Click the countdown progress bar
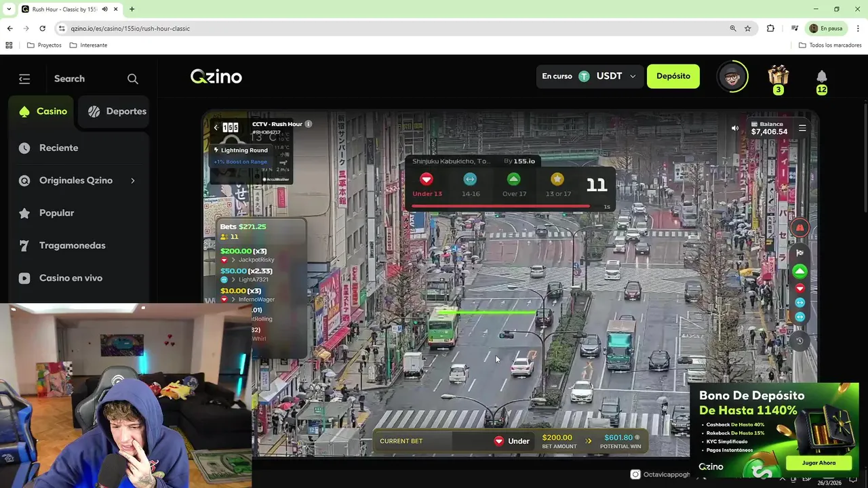This screenshot has width=868, height=488. (500, 206)
